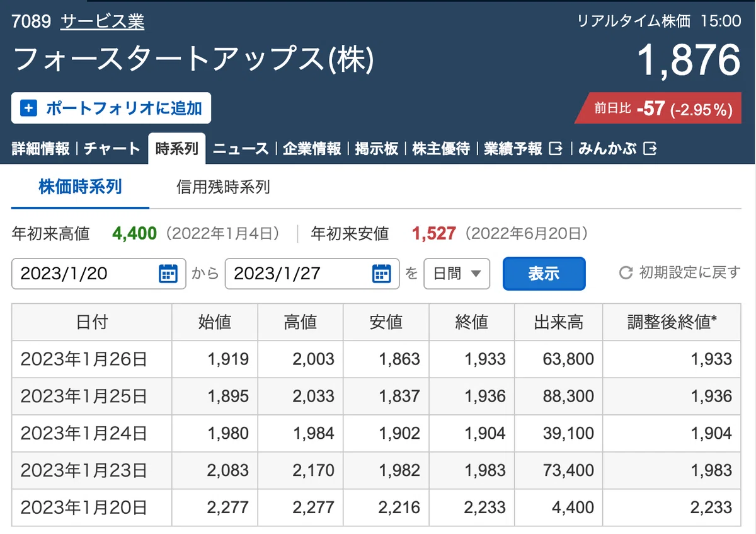Click external link icon next to みんかぶ

[x=651, y=149]
